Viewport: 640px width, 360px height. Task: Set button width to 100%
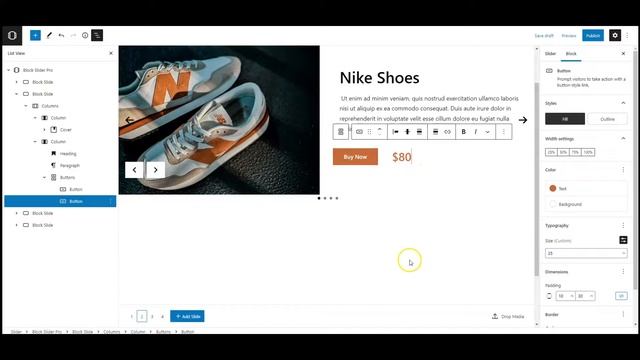[x=588, y=152]
